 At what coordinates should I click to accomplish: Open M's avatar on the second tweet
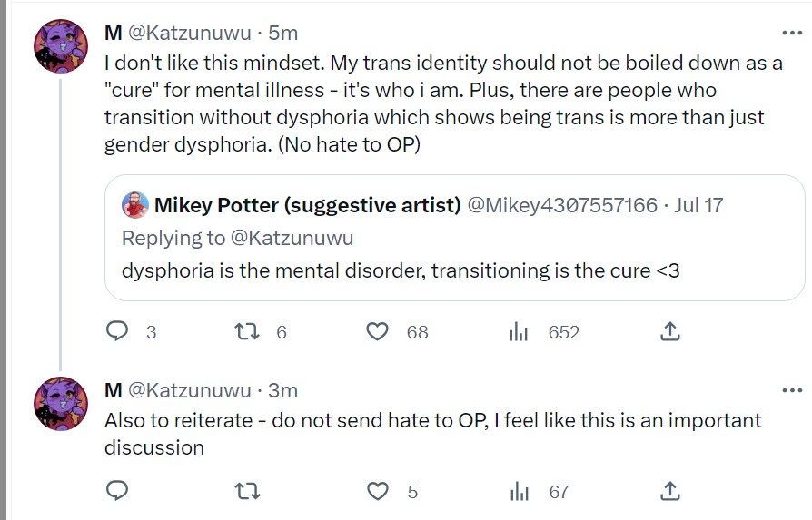pos(61,404)
